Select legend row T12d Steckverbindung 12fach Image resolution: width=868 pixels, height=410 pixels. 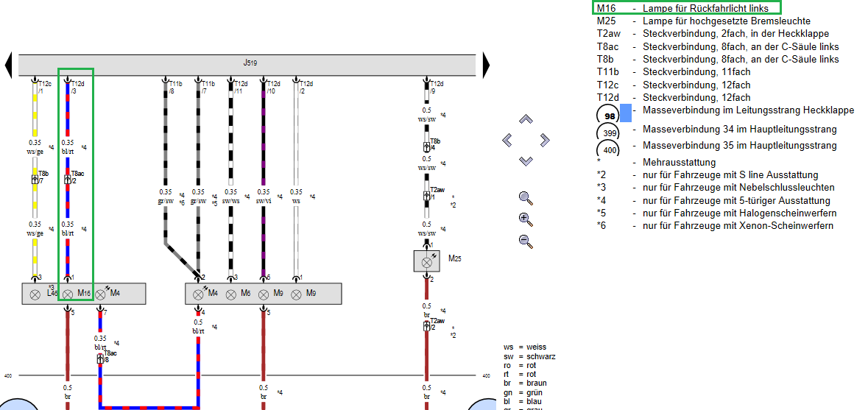coord(673,97)
